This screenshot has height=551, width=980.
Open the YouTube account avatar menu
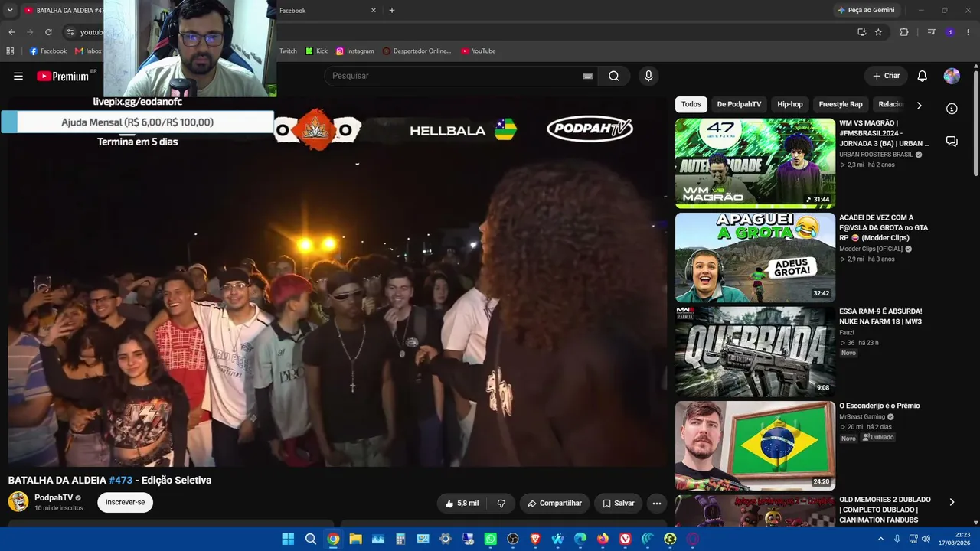point(952,76)
